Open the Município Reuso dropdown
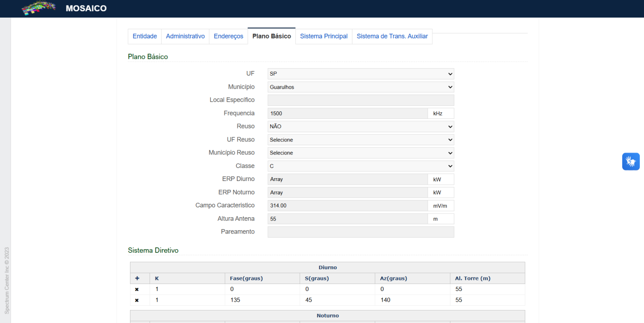644x323 pixels. (361, 153)
